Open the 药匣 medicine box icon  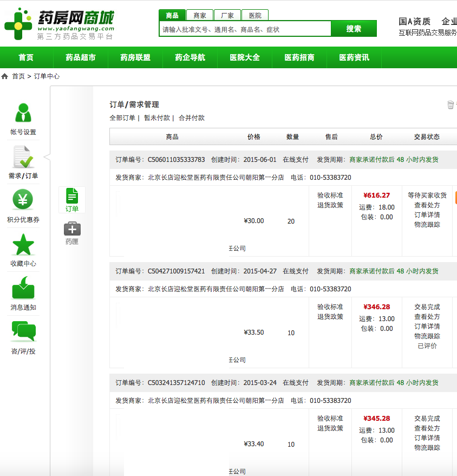click(72, 229)
